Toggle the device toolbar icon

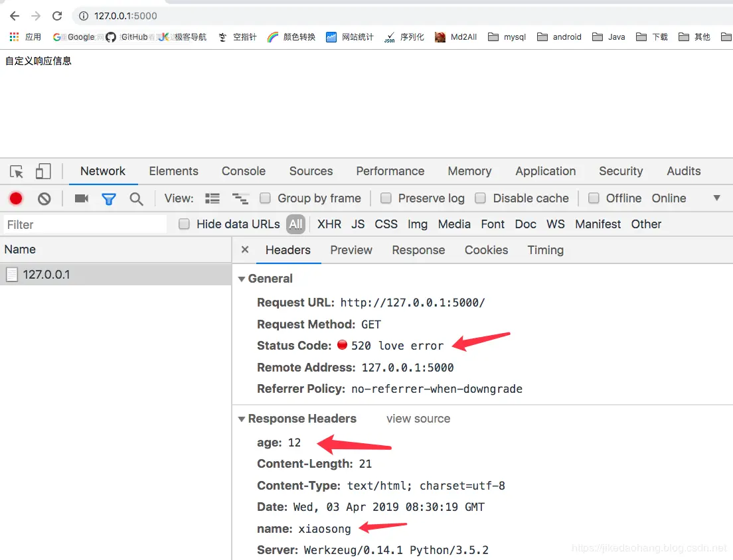43,171
